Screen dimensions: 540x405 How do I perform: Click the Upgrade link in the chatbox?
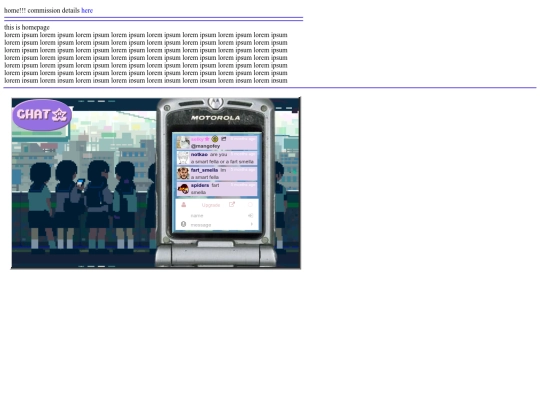pos(211,205)
